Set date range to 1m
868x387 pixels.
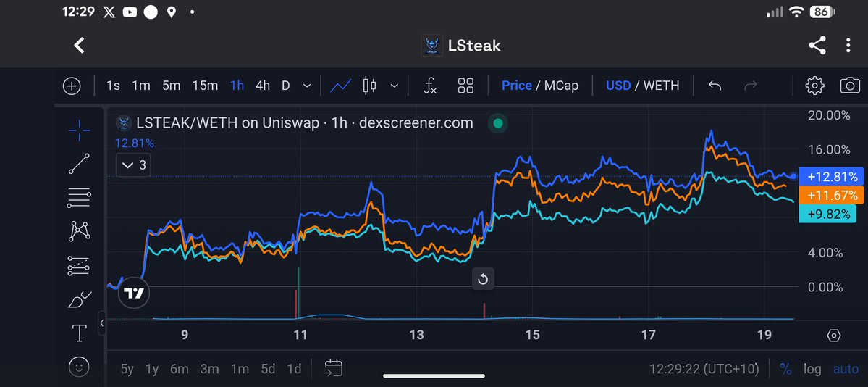coord(240,369)
